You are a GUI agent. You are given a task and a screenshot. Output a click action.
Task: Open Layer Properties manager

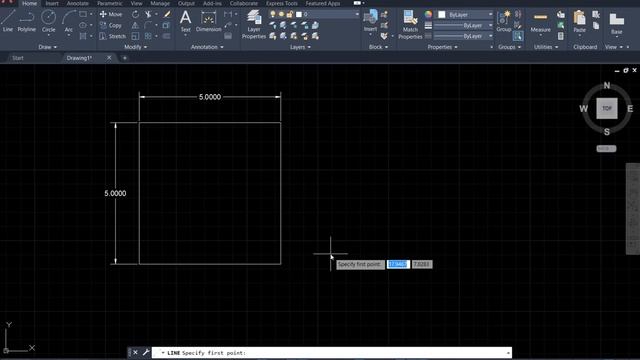tap(253, 24)
